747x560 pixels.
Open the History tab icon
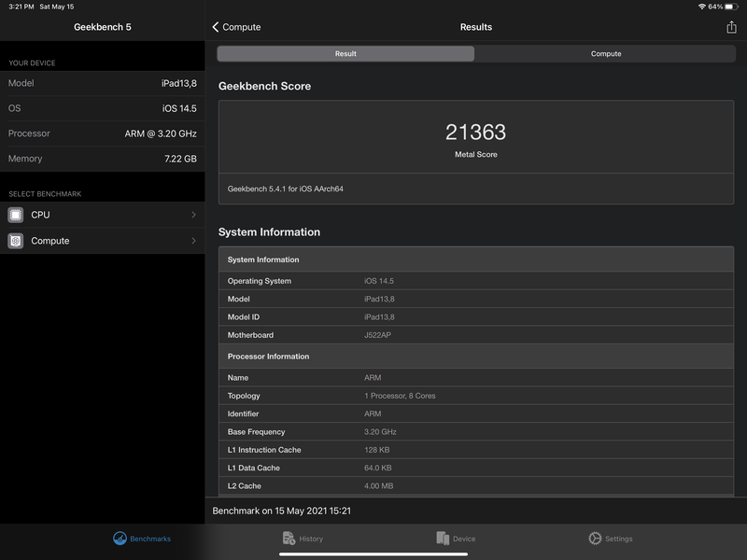click(289, 539)
